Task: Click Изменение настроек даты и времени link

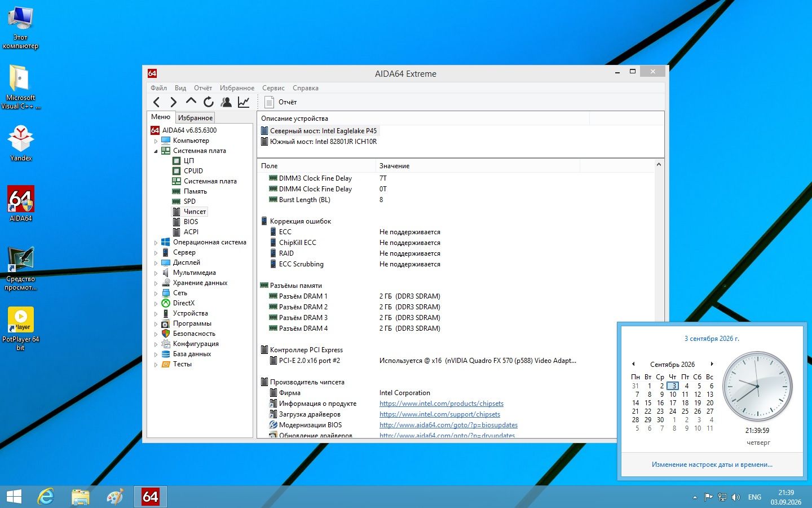Action: click(x=712, y=465)
